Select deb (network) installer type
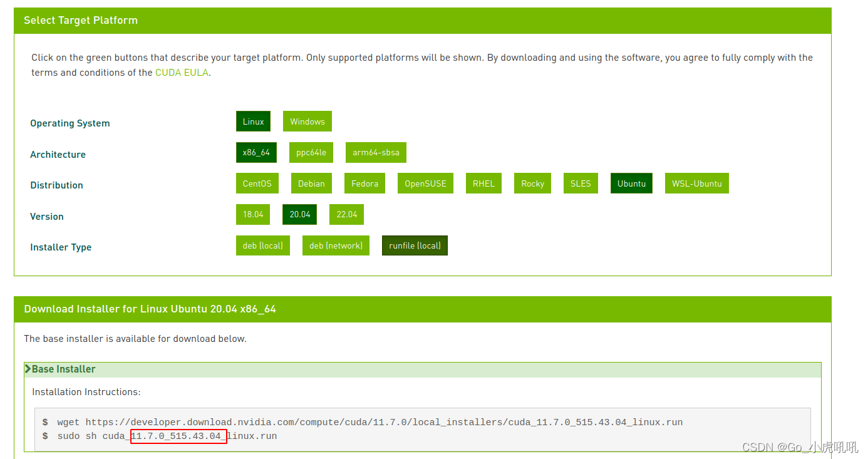 [x=336, y=245]
